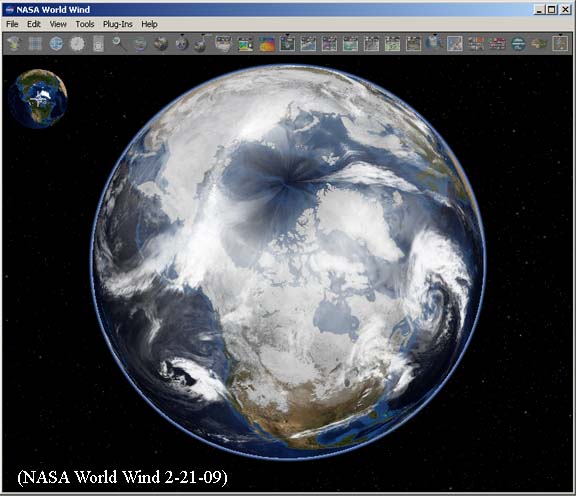Select the Earth globe icon
576x496 pixels.
tap(161, 44)
